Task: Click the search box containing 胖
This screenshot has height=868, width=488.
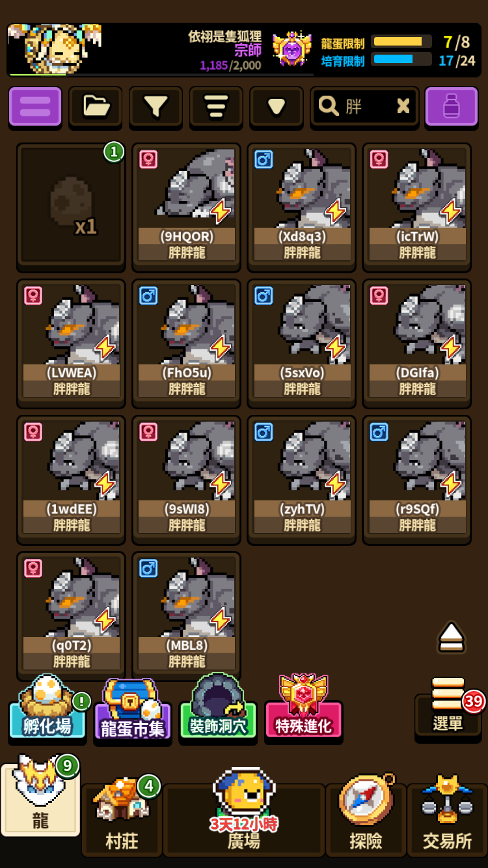Action: (x=364, y=106)
